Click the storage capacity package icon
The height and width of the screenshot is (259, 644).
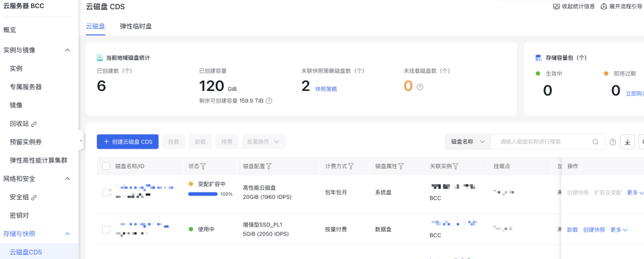click(538, 58)
